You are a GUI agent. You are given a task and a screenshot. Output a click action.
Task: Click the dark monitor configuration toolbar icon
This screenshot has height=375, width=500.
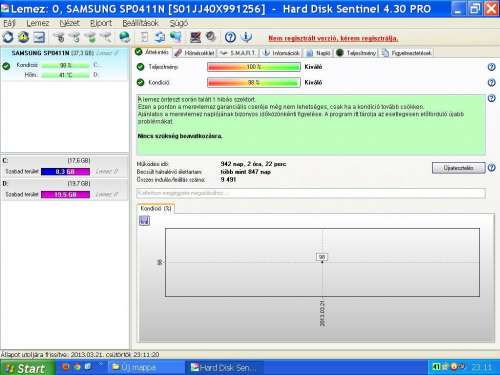pos(195,37)
